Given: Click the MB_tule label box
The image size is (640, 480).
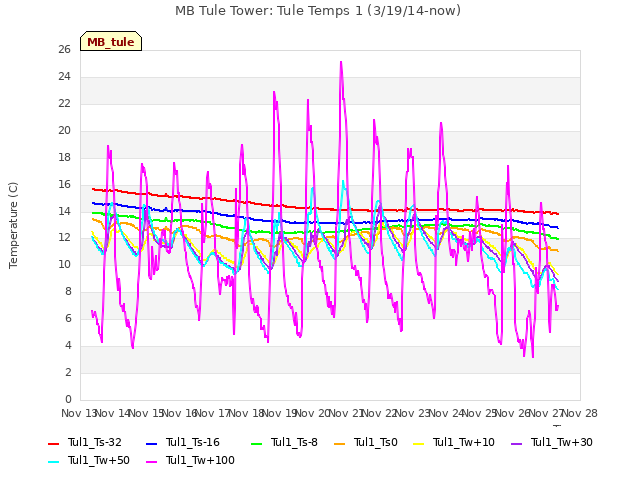Looking at the screenshot, I should tap(111, 41).
